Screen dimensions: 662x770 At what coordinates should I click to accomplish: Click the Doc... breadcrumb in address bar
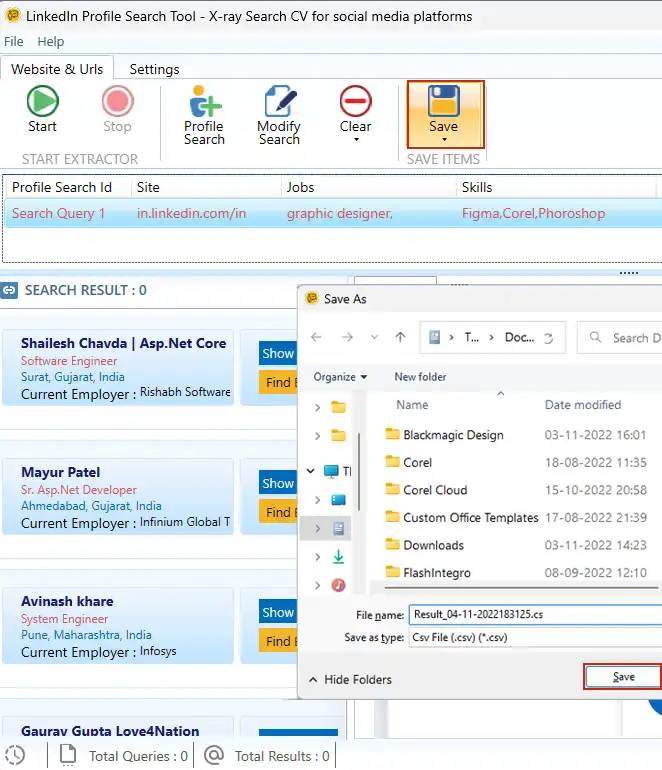pyautogui.click(x=519, y=337)
